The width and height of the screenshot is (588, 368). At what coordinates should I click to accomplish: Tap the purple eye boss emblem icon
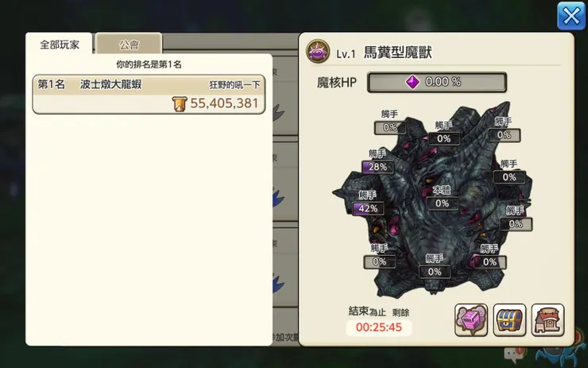point(318,52)
